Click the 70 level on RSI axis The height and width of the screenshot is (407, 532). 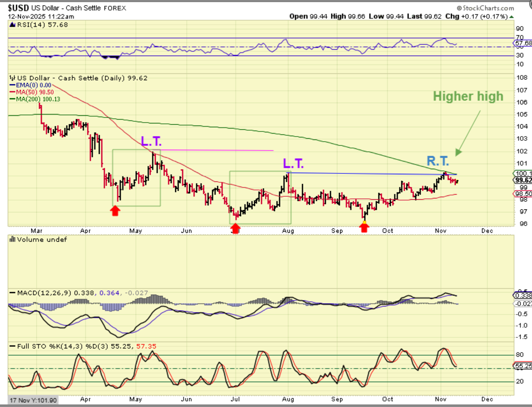coord(520,38)
